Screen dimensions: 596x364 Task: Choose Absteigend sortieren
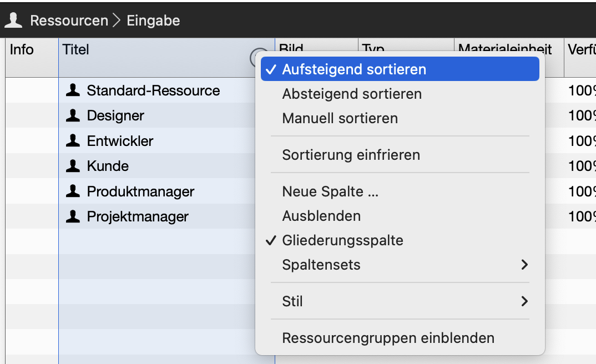click(x=400, y=93)
